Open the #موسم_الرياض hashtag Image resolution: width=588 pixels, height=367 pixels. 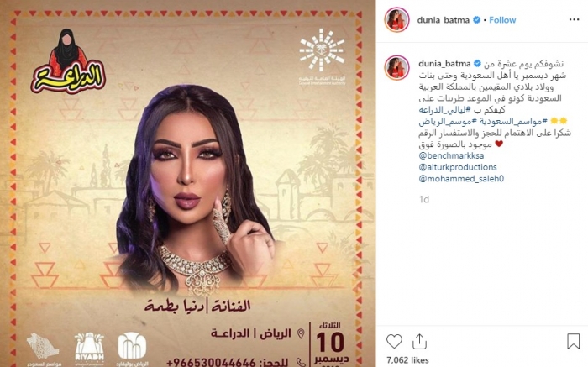pos(443,122)
